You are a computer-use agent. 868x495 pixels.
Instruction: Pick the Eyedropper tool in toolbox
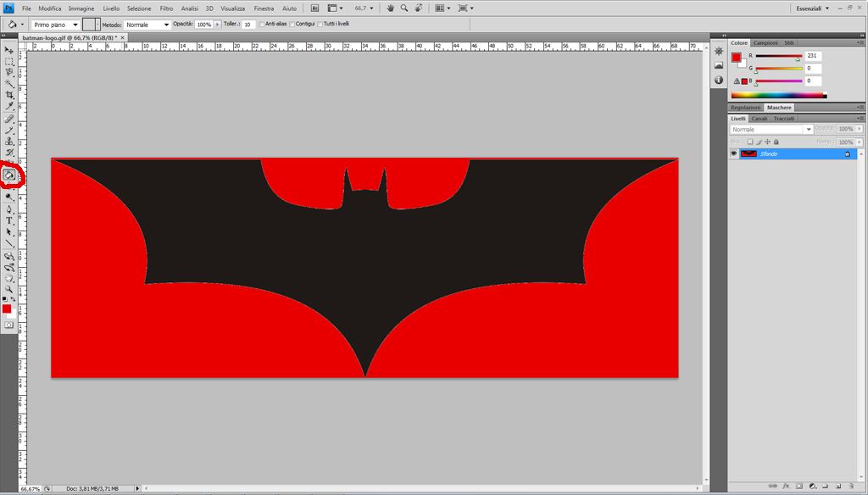[9, 106]
